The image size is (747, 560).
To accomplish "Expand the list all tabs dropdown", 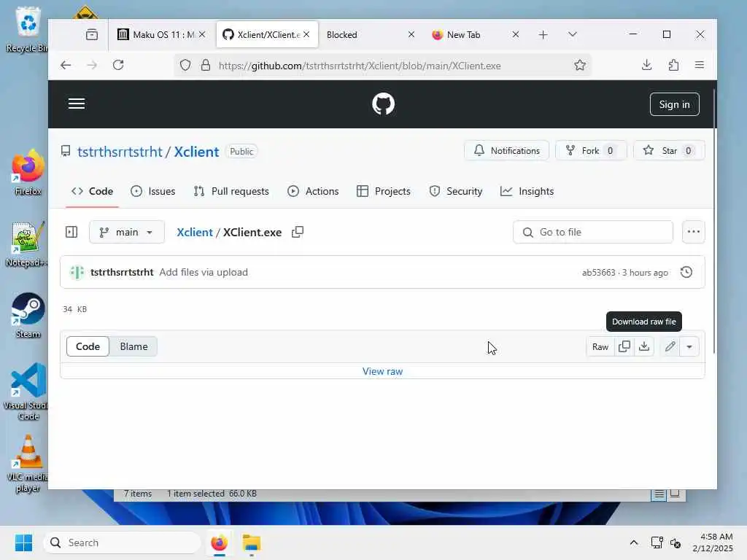I will click(x=573, y=34).
